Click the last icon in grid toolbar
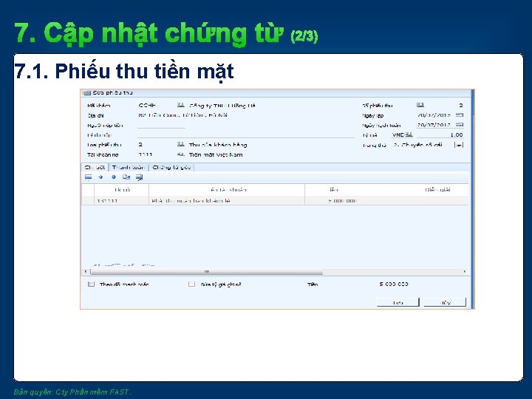Viewport: 532px width, 399px height. point(139,177)
